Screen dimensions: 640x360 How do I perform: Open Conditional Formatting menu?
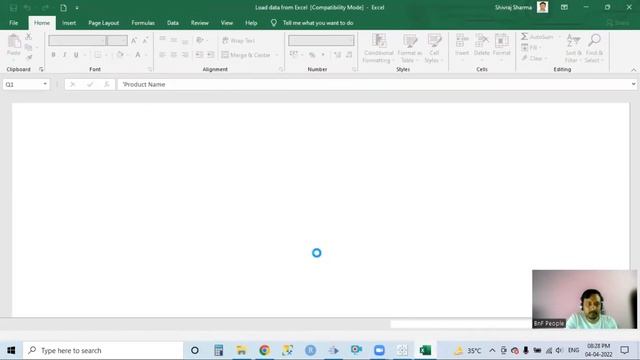tap(379, 49)
